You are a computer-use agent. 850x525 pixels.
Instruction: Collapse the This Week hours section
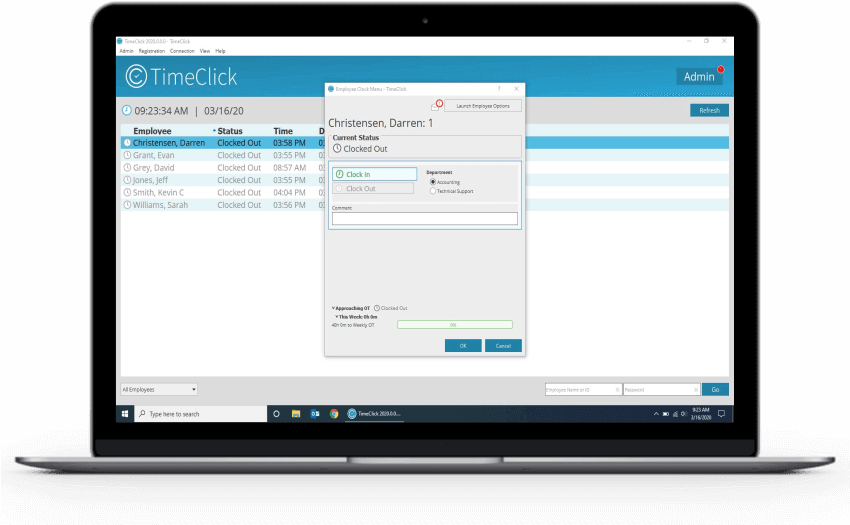point(337,316)
